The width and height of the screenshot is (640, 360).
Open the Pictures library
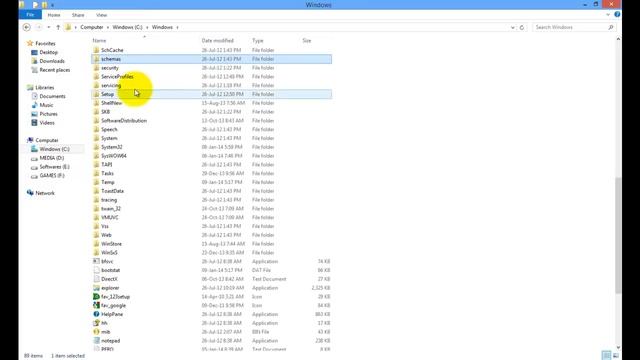pos(48,114)
